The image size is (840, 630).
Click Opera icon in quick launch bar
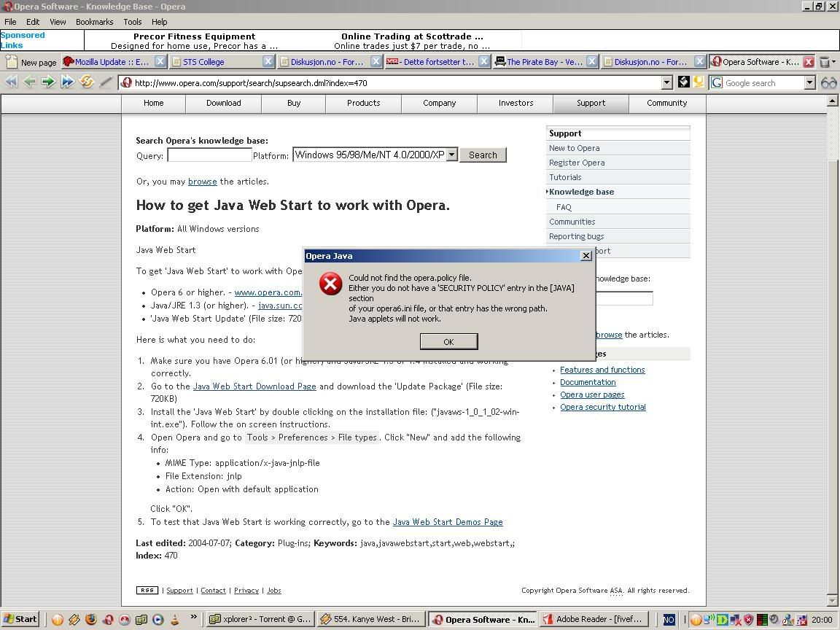point(108,620)
